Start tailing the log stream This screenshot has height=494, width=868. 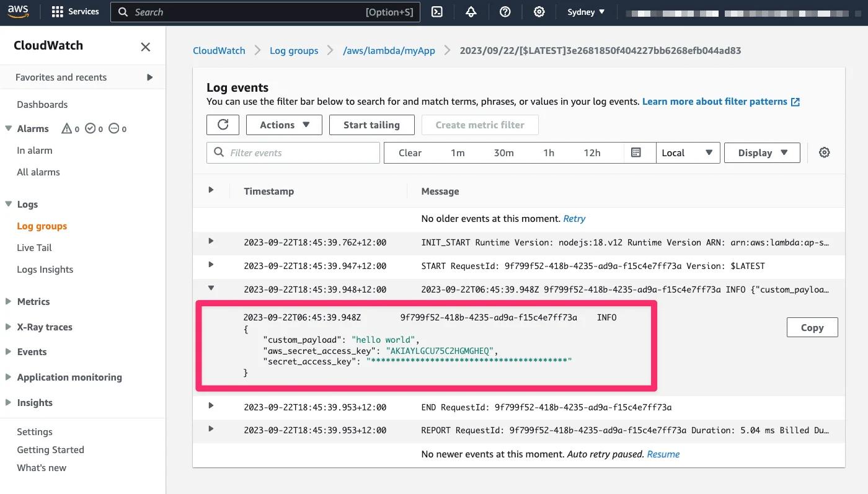371,125
